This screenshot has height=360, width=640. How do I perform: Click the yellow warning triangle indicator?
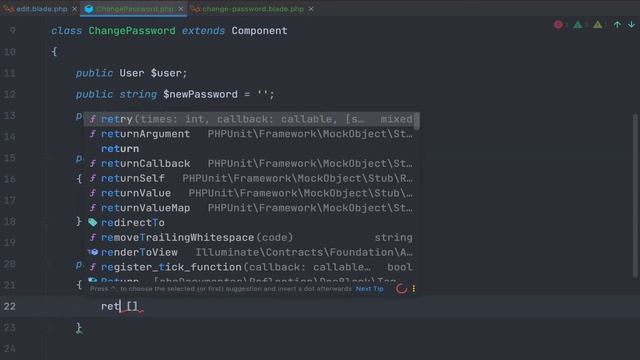point(598,25)
